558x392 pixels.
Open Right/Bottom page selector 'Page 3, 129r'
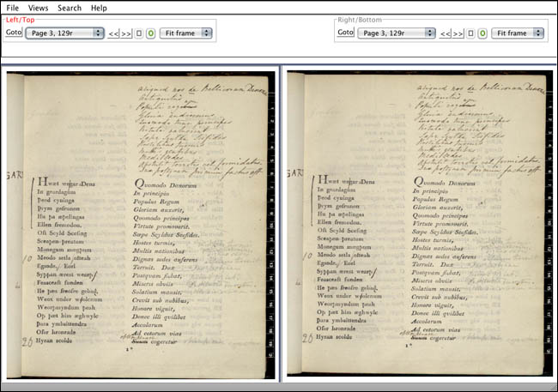(x=397, y=33)
